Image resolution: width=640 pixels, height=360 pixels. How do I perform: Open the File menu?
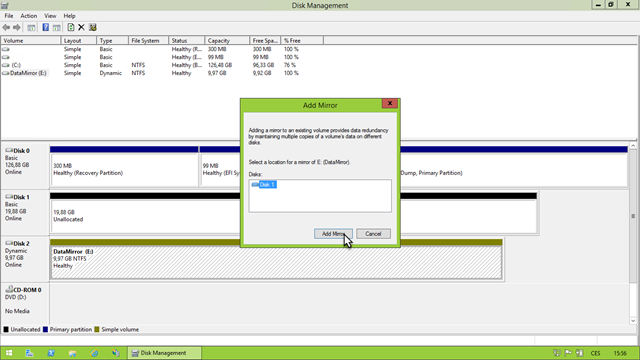[9, 16]
